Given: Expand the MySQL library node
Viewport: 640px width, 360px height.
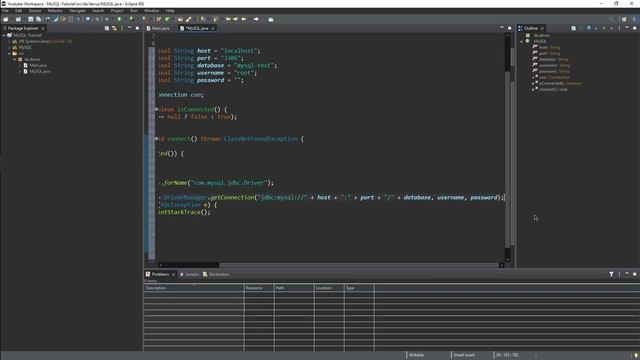Looking at the screenshot, I should pyautogui.click(x=9, y=47).
